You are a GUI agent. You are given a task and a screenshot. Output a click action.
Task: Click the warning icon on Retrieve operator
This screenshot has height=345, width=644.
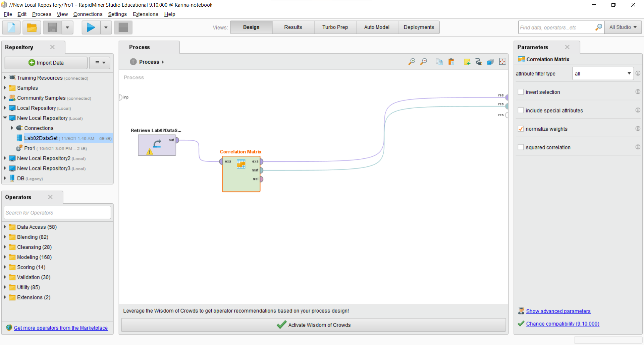150,152
